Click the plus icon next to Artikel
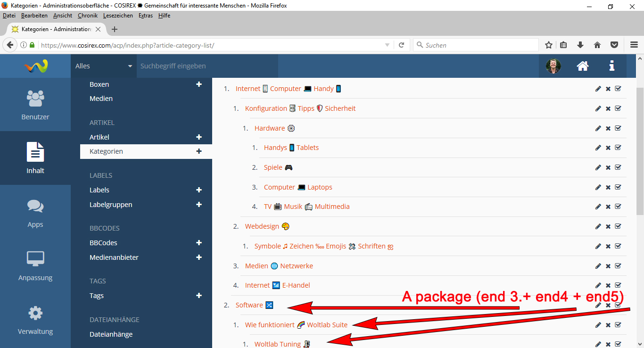 [199, 137]
